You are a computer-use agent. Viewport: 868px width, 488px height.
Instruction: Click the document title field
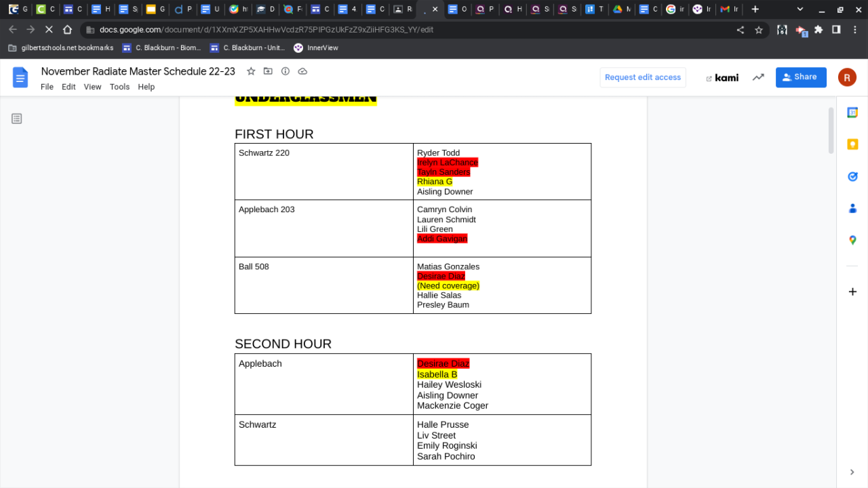138,71
